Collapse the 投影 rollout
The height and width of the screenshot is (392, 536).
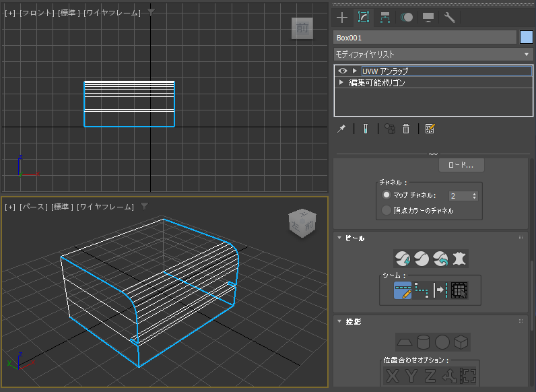pos(339,321)
